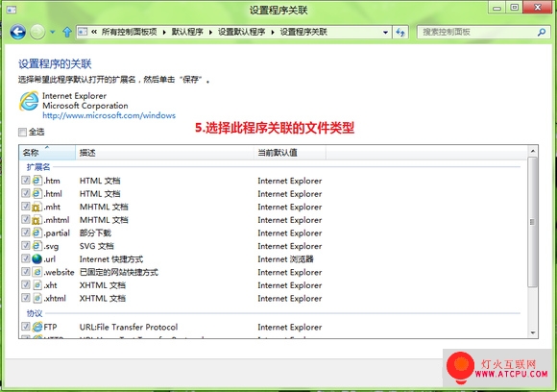The image size is (557, 392).
Task: Click the globe icon of the .url entry
Action: [36, 259]
